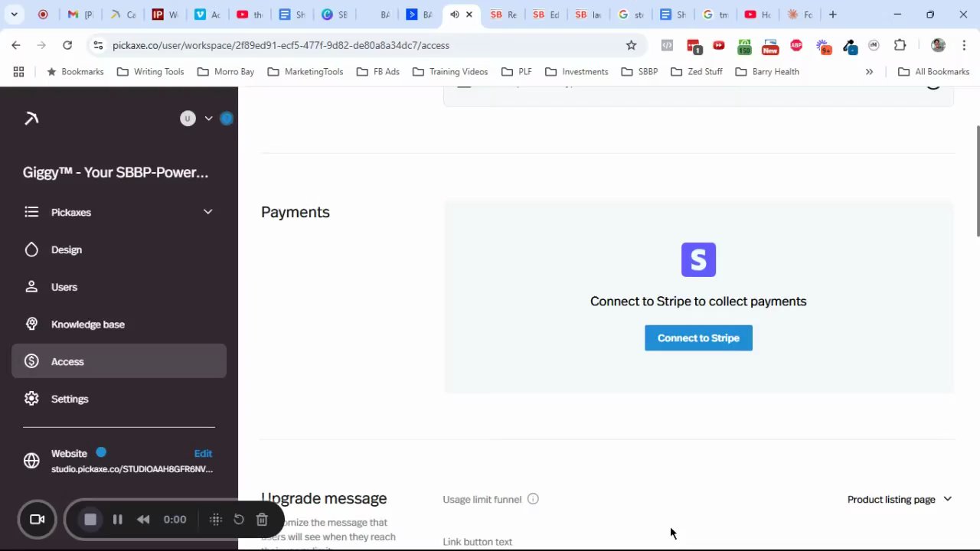
Task: Click the Chrome profile avatar
Action: [x=938, y=45]
